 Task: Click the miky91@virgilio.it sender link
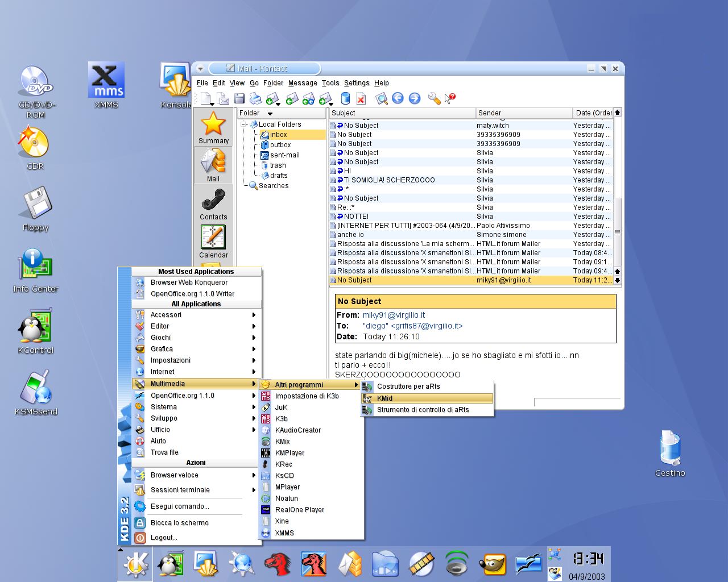[394, 315]
